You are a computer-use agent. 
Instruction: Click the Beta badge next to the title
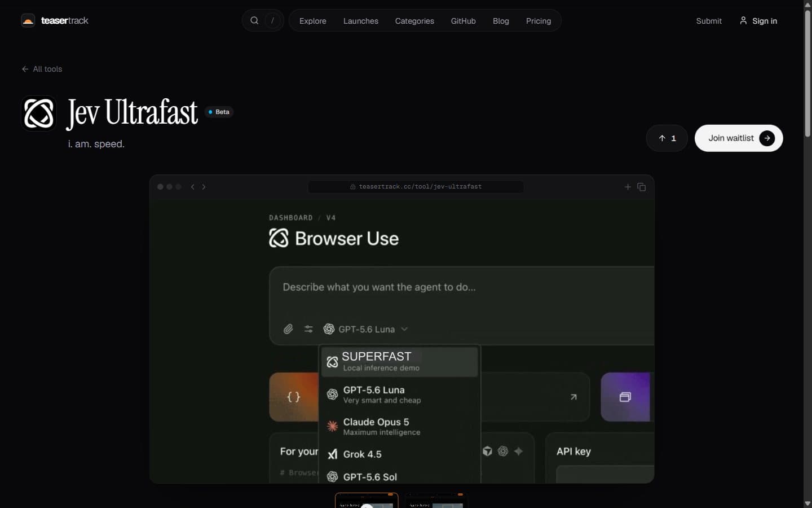pos(219,112)
